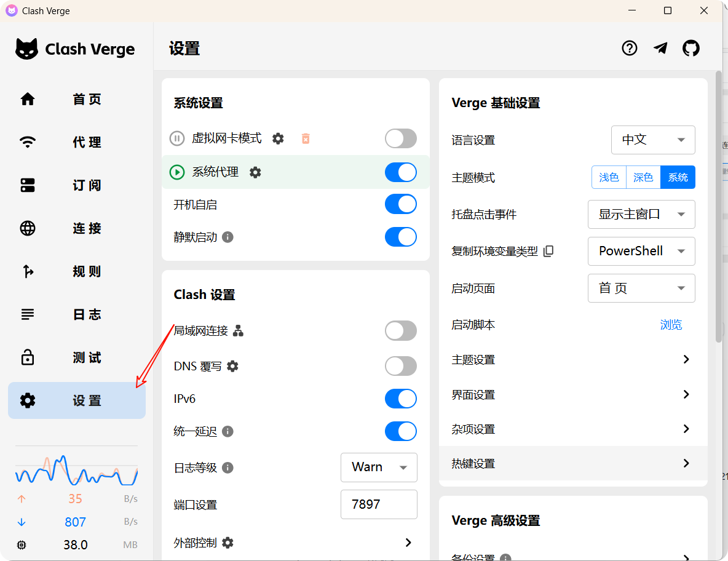
Task: Click the 浏览 link for 启动脚本
Action: pyautogui.click(x=671, y=325)
